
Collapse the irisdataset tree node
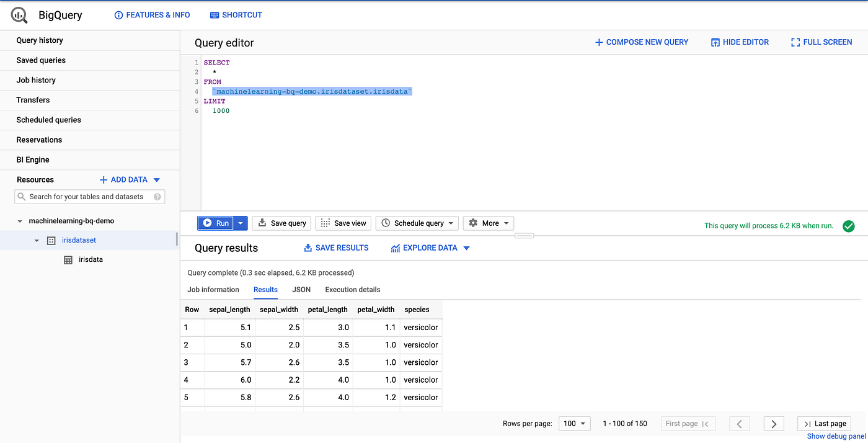click(x=36, y=240)
